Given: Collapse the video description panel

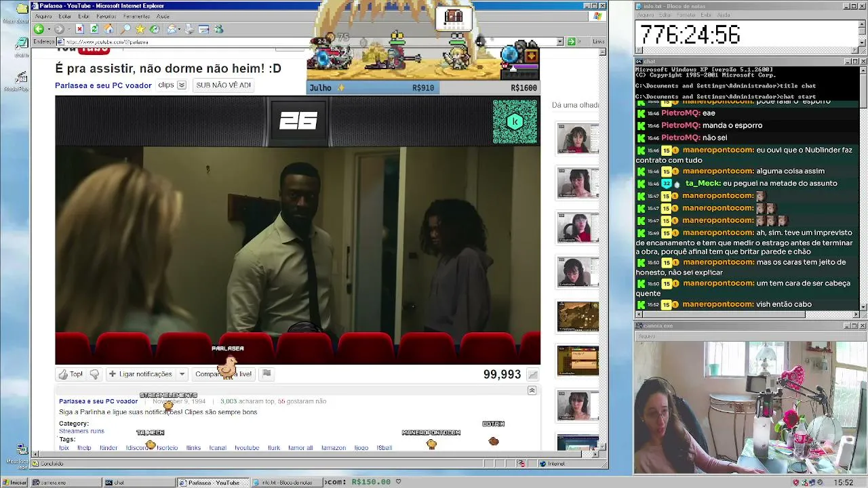Looking at the screenshot, I should coord(532,390).
